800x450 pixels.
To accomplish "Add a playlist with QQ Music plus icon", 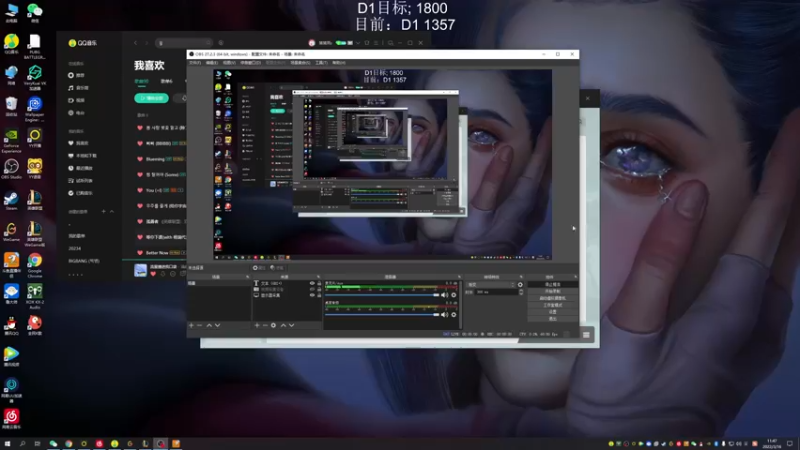I will pyautogui.click(x=104, y=211).
